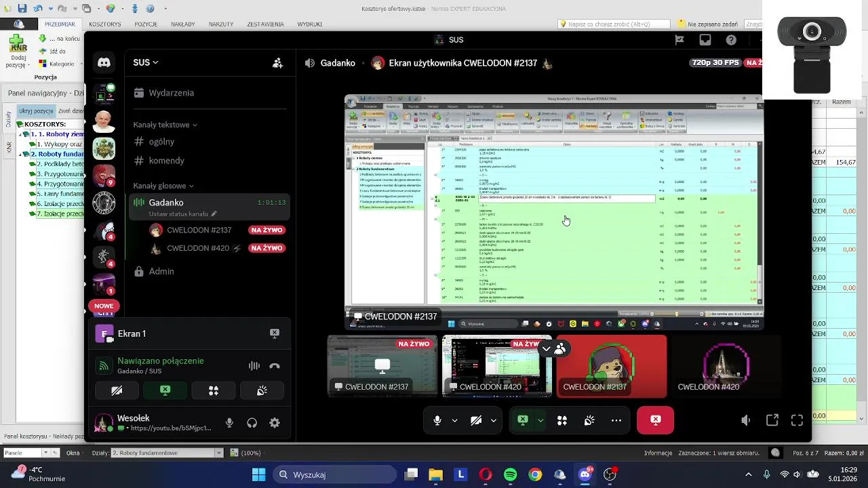Viewport: 868px width, 488px height.
Task: Click Dodaj pozycję KNR button
Action: pyautogui.click(x=17, y=52)
